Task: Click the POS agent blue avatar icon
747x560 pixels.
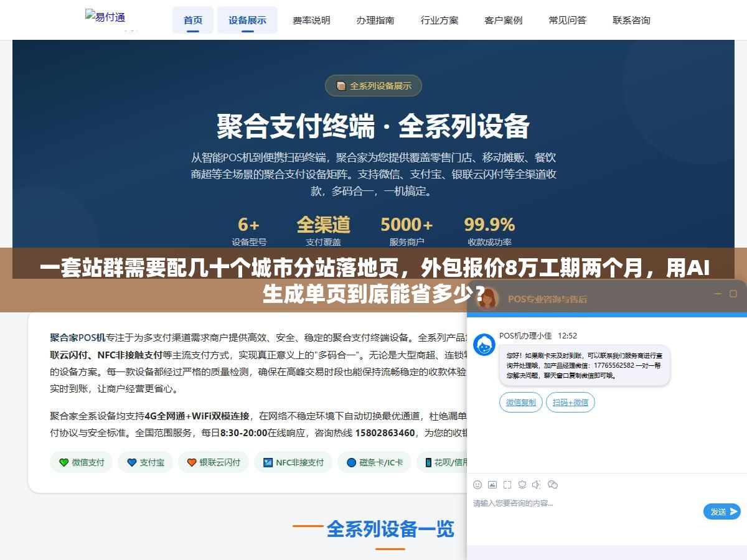Action: 484,345
